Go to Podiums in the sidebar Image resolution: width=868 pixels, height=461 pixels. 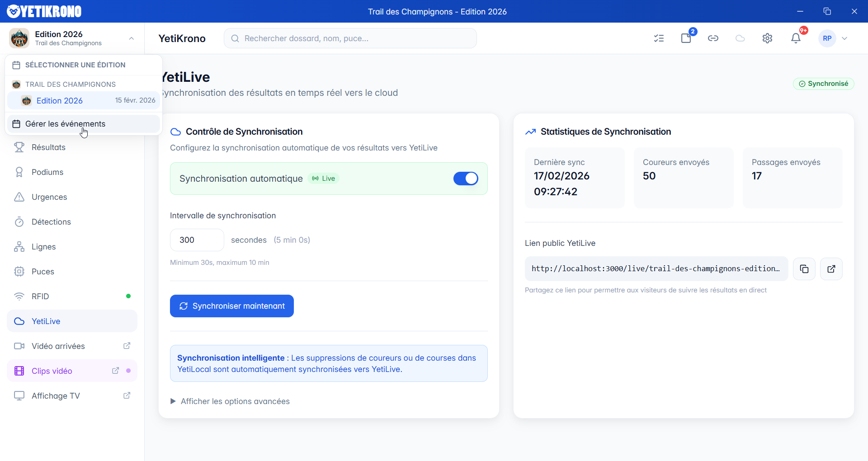[47, 172]
